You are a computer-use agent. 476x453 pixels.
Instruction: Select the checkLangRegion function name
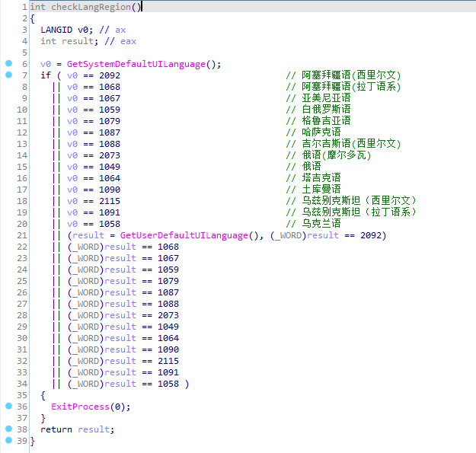(91, 7)
